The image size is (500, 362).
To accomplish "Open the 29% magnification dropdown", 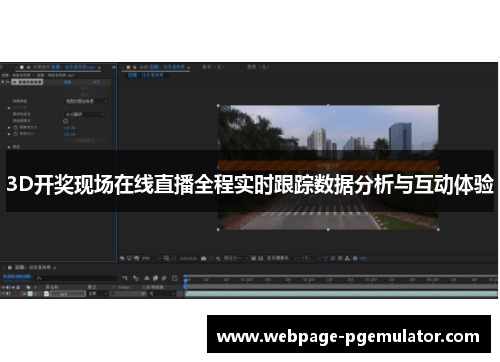I will 152,258.
